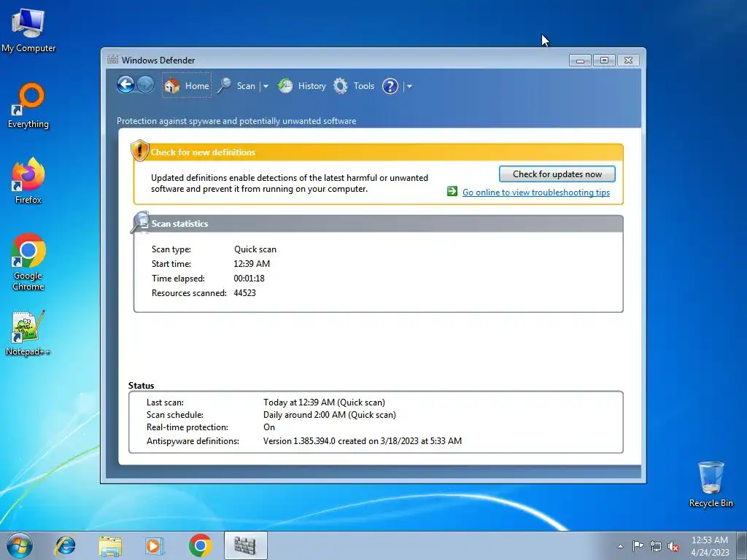The width and height of the screenshot is (747, 560).
Task: Click the Home label in toolbar
Action: 197,86
